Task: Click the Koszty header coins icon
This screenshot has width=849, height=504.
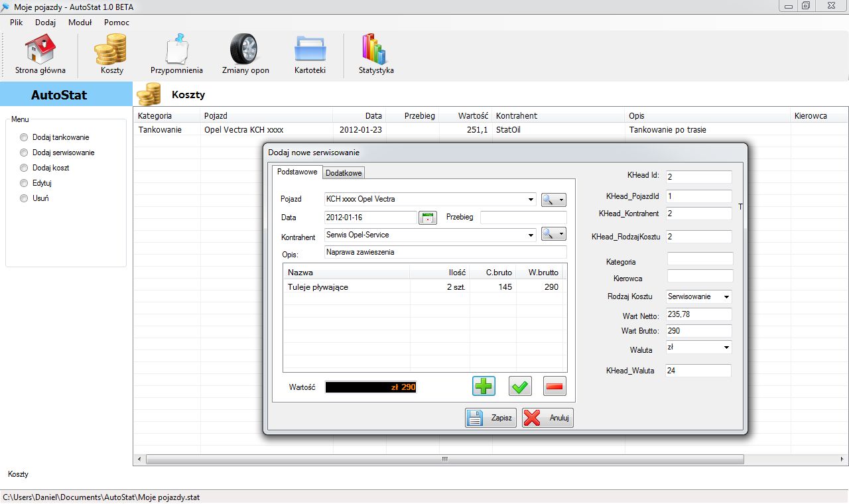Action: (149, 95)
